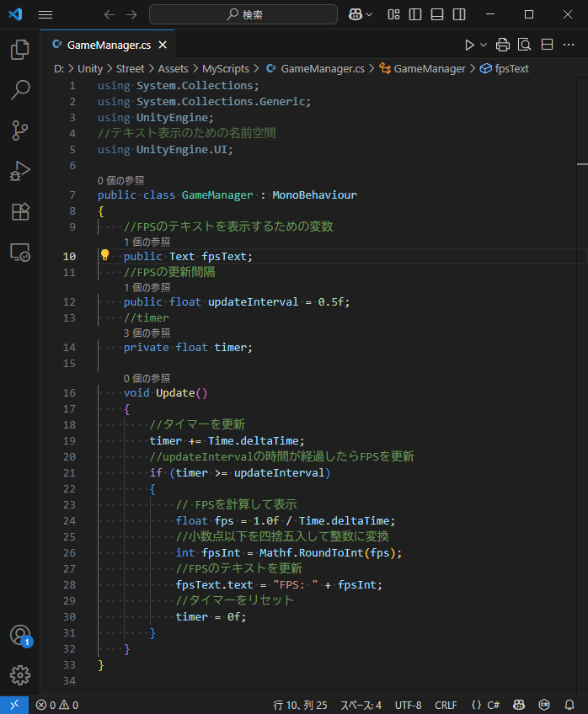Click the print icon in editor toolbar
This screenshot has height=714, width=588.
pos(503,45)
